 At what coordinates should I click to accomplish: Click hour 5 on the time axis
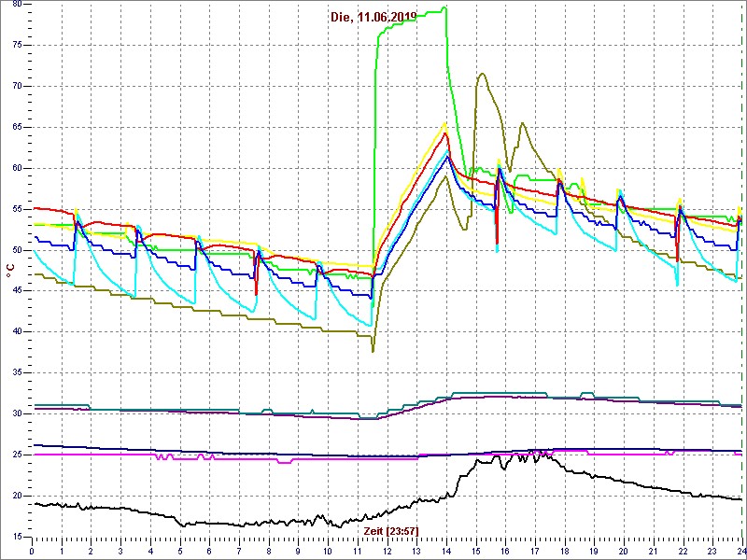pos(179,552)
